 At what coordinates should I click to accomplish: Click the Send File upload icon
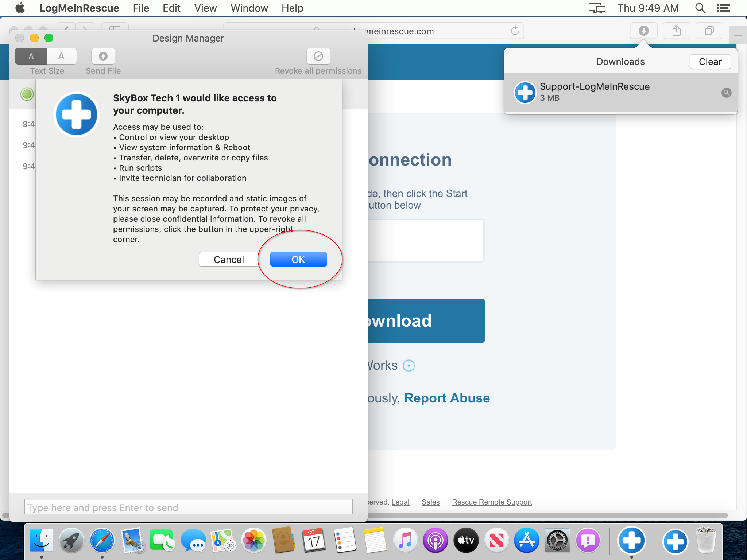pyautogui.click(x=103, y=56)
